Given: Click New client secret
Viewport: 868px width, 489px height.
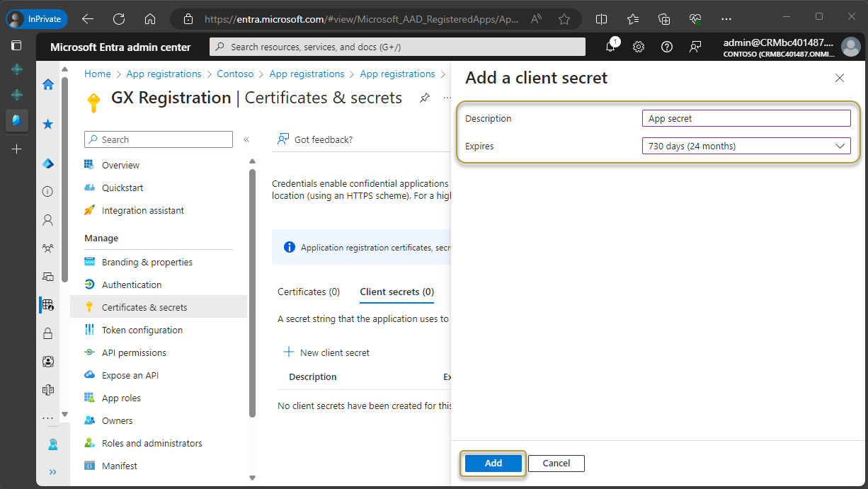Looking at the screenshot, I should [x=326, y=352].
